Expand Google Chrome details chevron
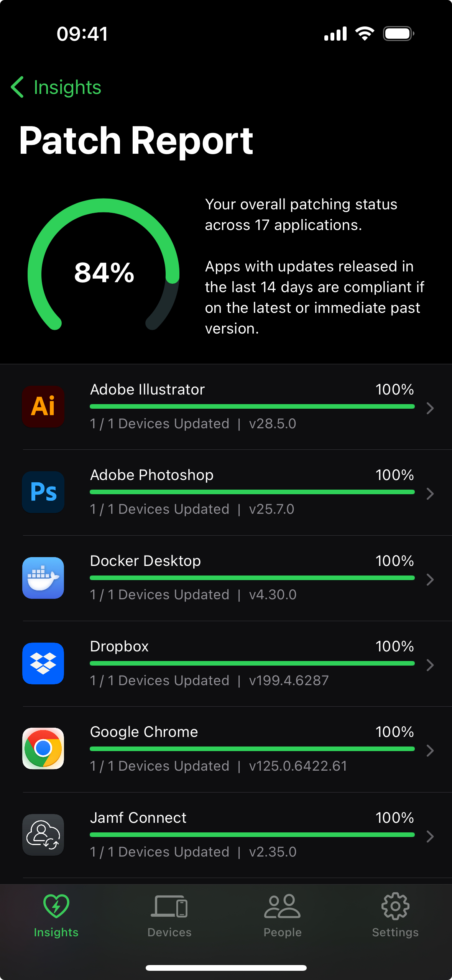The image size is (452, 980). (x=430, y=750)
